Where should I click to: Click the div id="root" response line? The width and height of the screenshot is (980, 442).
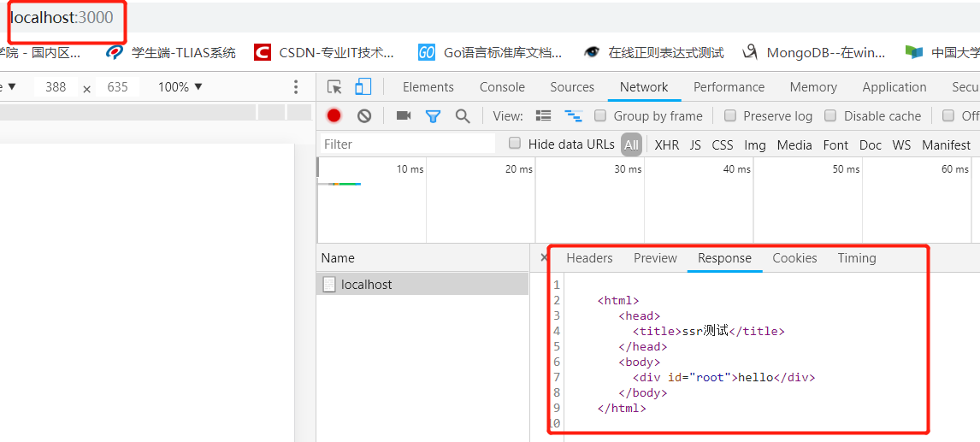(x=723, y=377)
